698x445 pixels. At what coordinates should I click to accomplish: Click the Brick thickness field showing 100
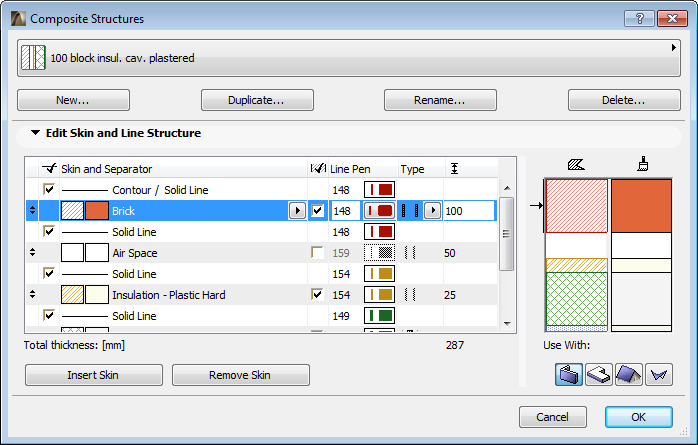point(468,211)
